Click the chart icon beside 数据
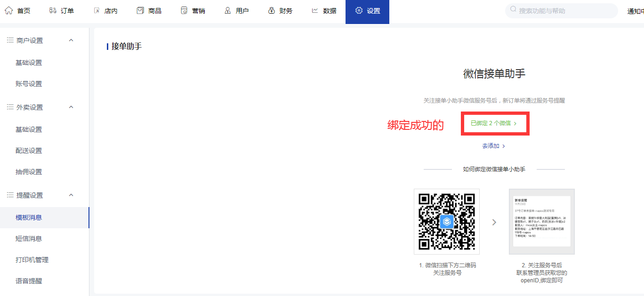Image resolution: width=644 pixels, height=296 pixels. pos(315,10)
